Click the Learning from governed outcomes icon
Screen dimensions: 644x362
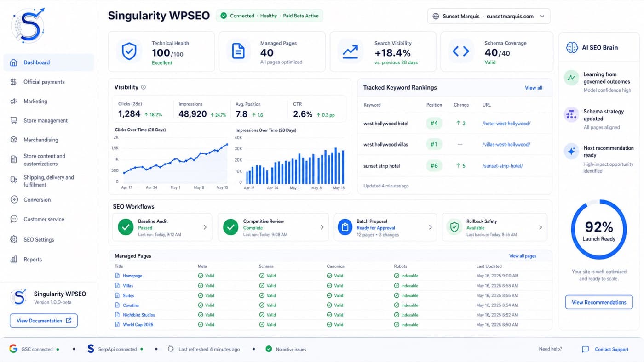[571, 78]
